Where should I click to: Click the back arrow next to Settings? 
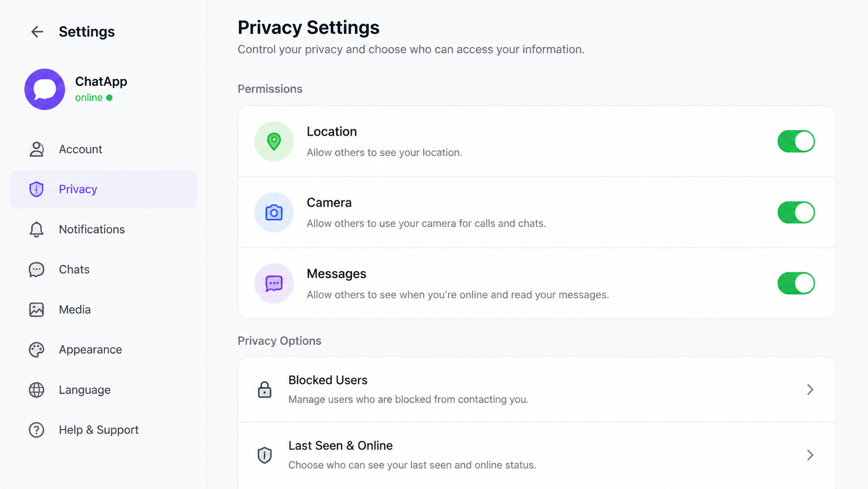pyautogui.click(x=37, y=32)
